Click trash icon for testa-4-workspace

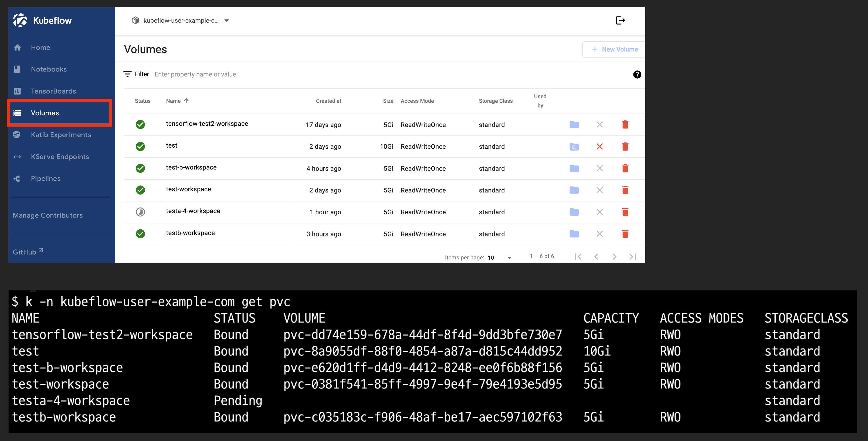coord(625,212)
